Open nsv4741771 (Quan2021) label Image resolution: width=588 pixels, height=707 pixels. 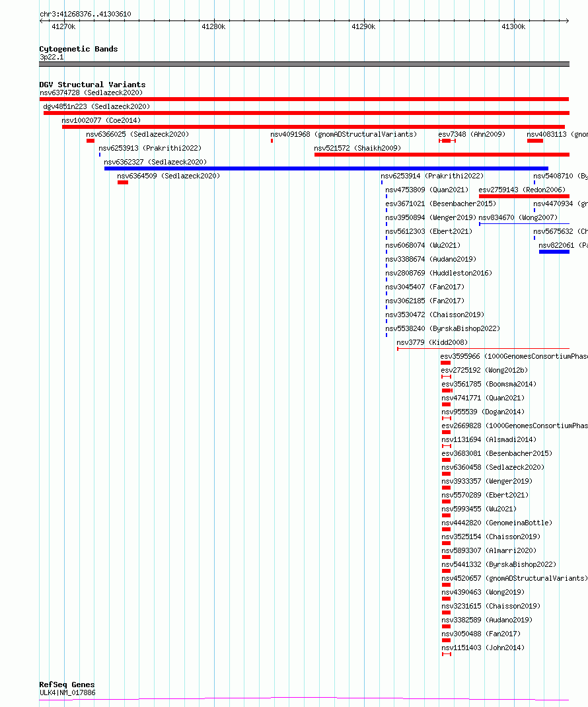click(484, 398)
